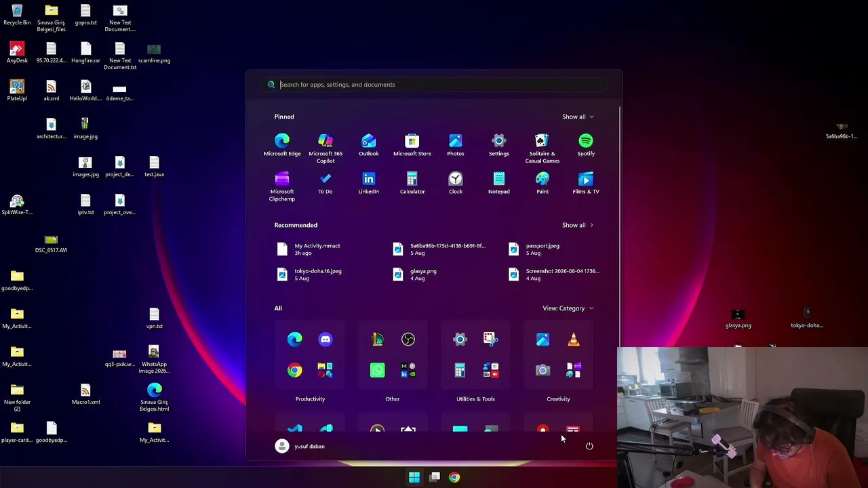The height and width of the screenshot is (488, 868).
Task: Open Task View from the taskbar
Action: click(x=435, y=477)
